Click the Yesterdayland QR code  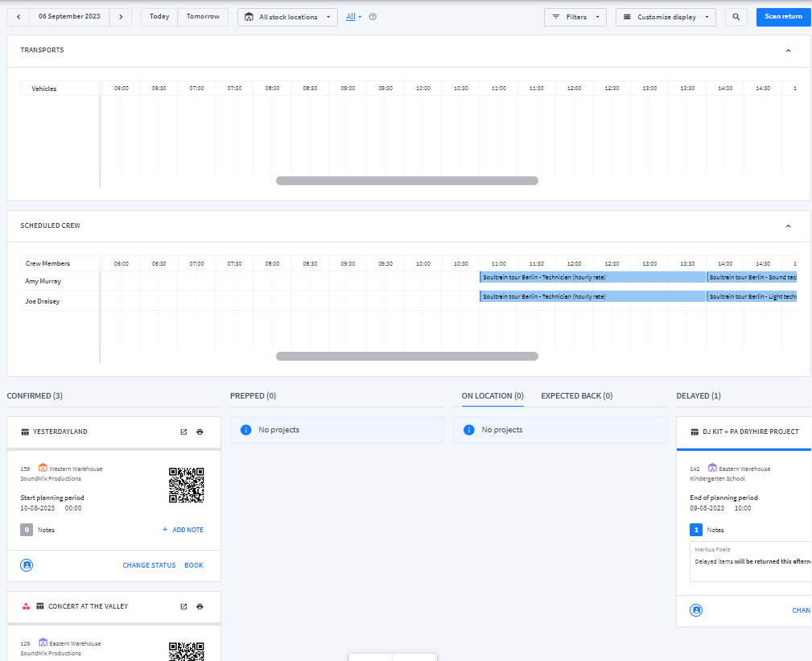(187, 485)
